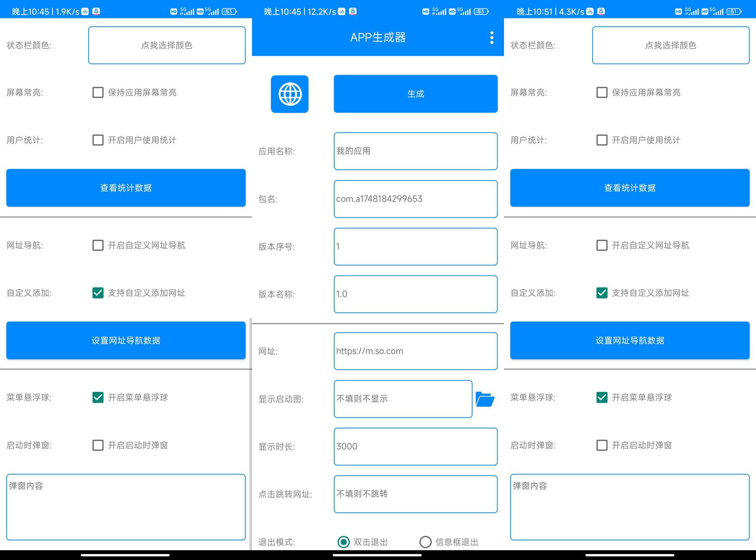The height and width of the screenshot is (560, 756).
Task: Tap the APP生成器 title text
Action: (x=378, y=37)
